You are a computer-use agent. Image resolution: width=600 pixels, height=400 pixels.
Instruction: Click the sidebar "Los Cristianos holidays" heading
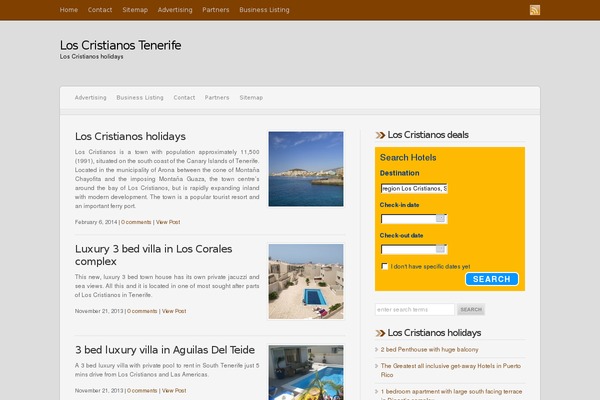click(x=434, y=333)
